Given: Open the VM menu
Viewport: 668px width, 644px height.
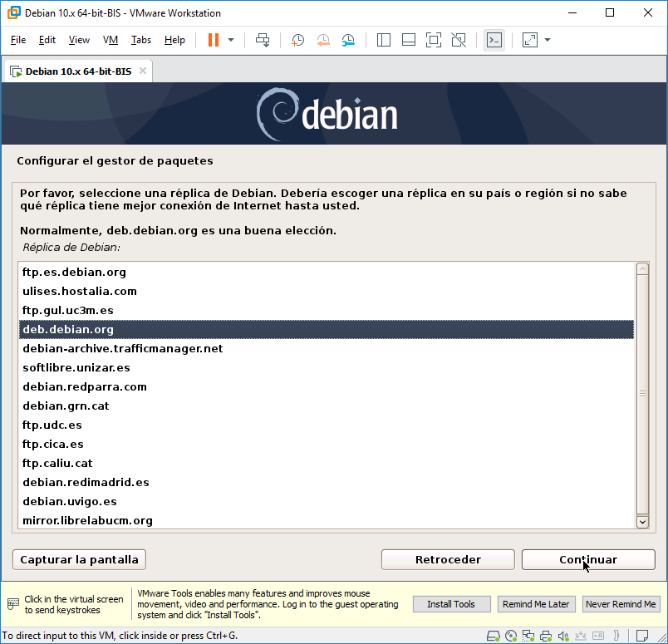Looking at the screenshot, I should coord(110,40).
